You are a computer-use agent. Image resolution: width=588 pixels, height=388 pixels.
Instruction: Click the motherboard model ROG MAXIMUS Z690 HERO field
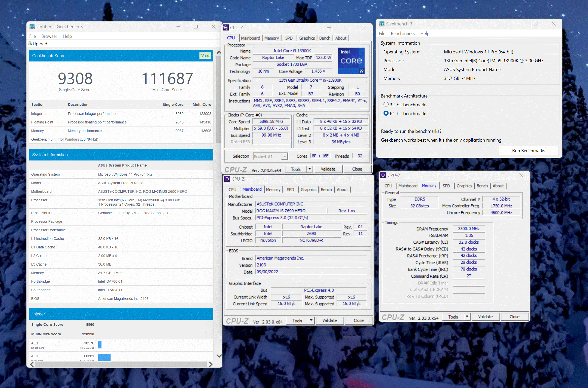click(291, 211)
